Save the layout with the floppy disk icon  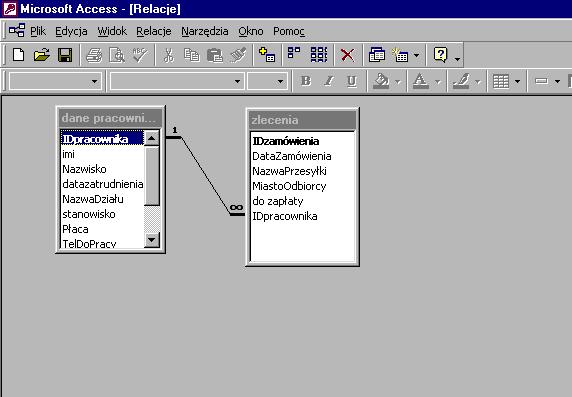coord(65,55)
